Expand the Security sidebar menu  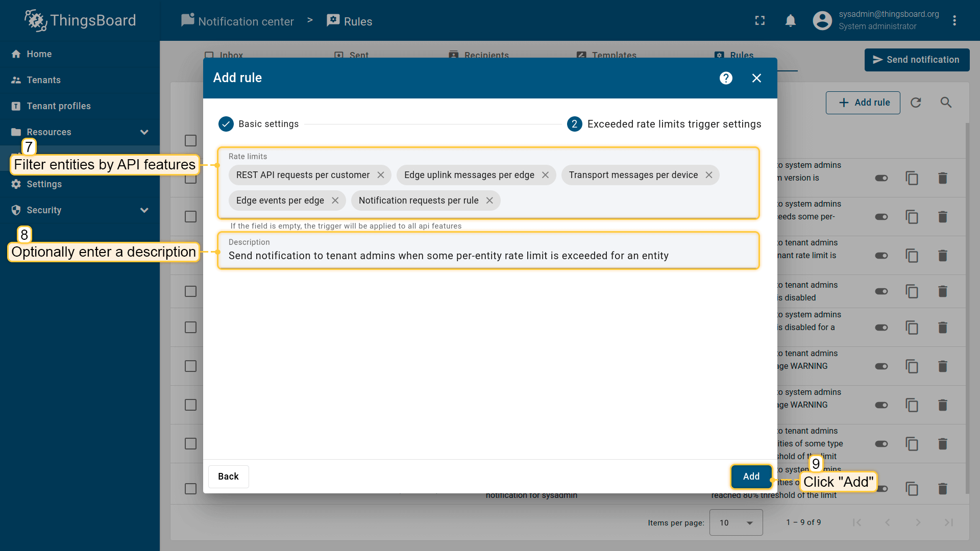(144, 210)
